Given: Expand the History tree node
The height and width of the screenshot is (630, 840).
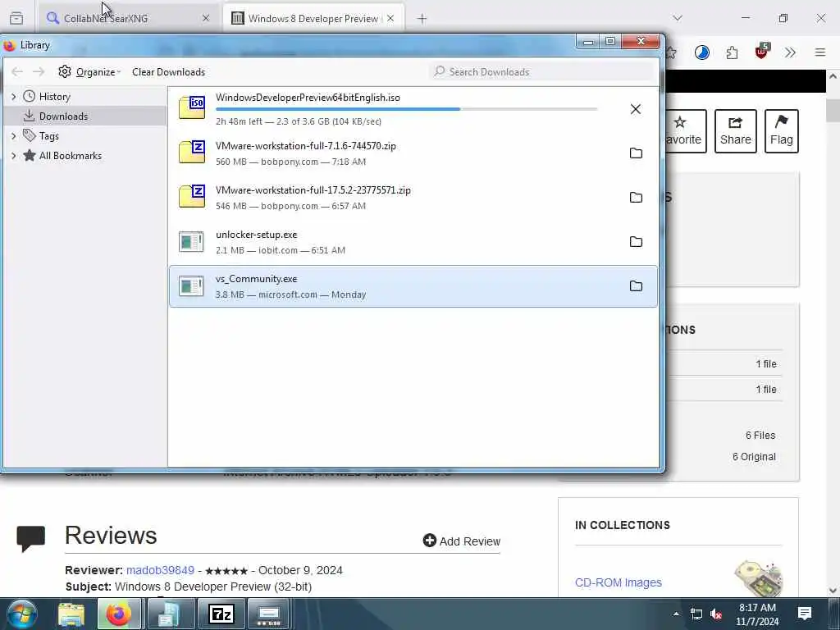Looking at the screenshot, I should pos(13,97).
